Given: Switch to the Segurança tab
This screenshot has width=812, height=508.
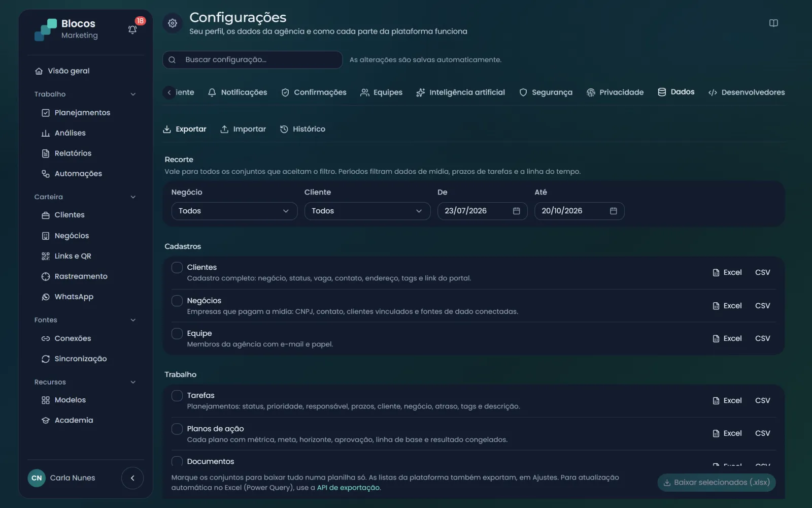Looking at the screenshot, I should click(546, 92).
